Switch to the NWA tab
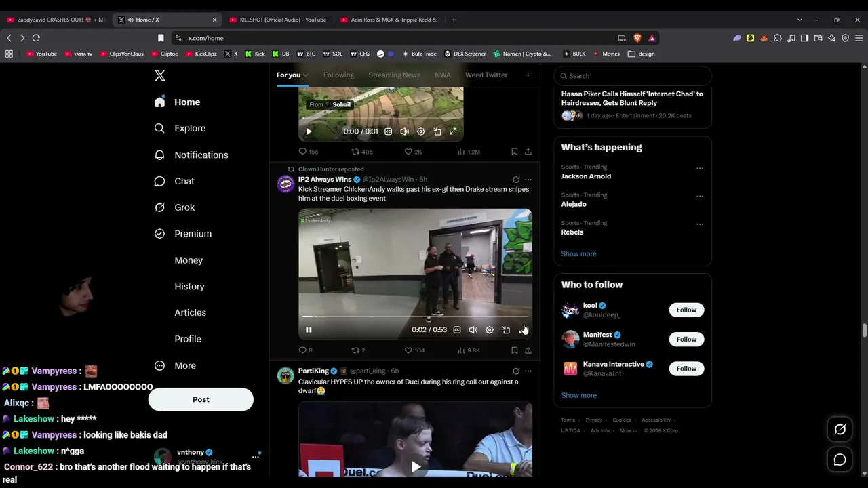The image size is (868, 488). [x=443, y=75]
